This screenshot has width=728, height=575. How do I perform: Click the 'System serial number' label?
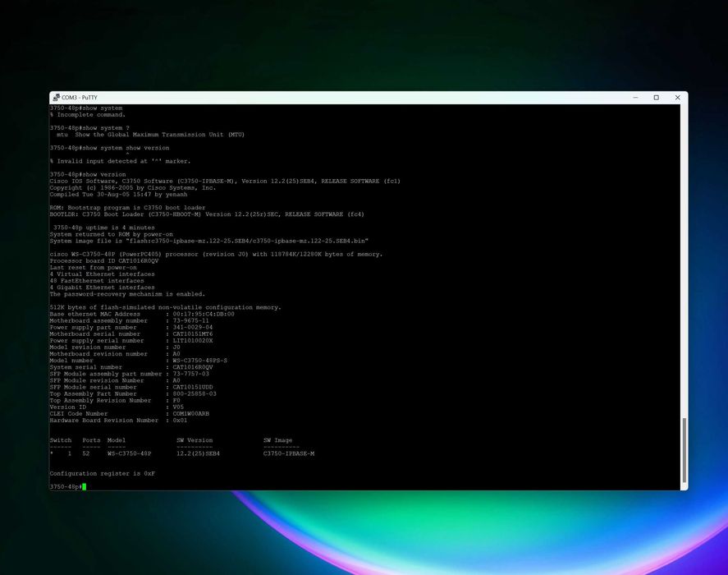(x=86, y=367)
